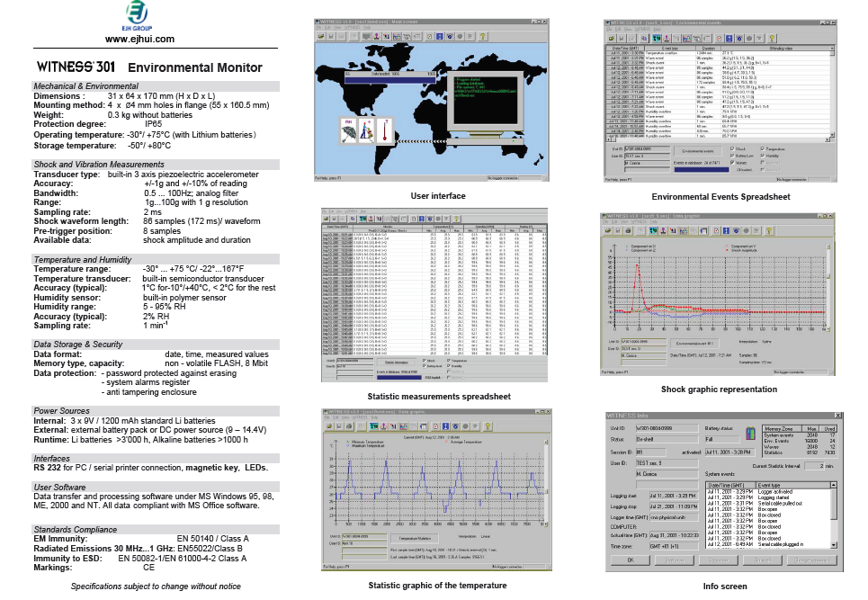Viewport: 868px width, 600px height.
Task: Select the Serial cable plugged in event row
Action: pos(769,544)
